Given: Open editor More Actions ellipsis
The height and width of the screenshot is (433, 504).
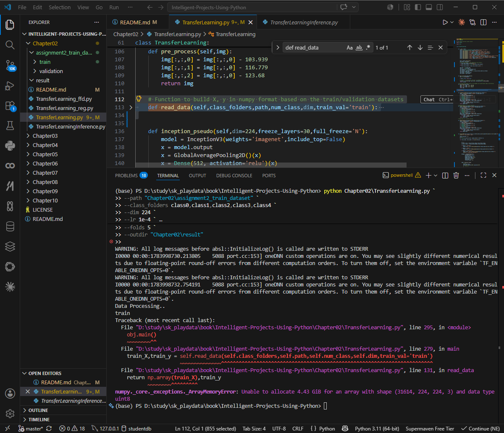Looking at the screenshot, I should (494, 22).
